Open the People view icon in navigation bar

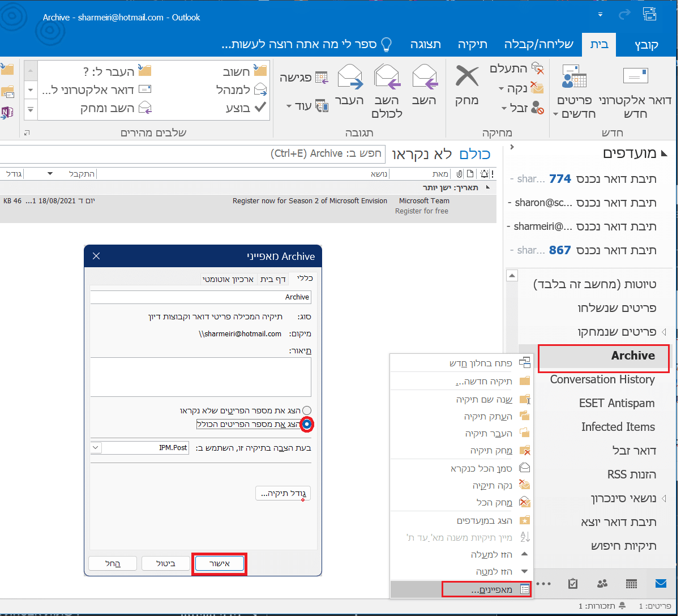[x=602, y=584]
